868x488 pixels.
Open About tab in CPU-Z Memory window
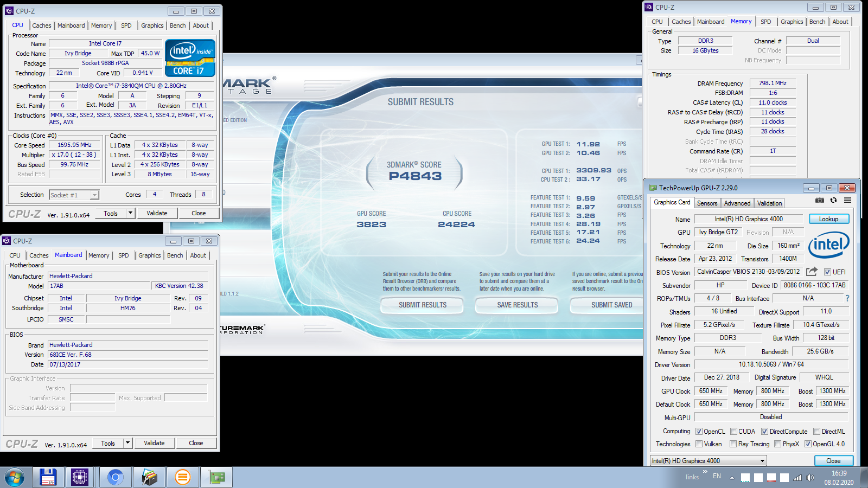pyautogui.click(x=840, y=22)
